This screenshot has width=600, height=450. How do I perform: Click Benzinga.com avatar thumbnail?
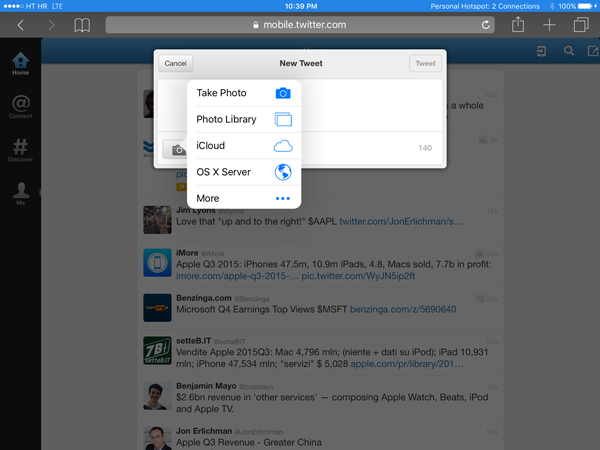pyautogui.click(x=157, y=308)
